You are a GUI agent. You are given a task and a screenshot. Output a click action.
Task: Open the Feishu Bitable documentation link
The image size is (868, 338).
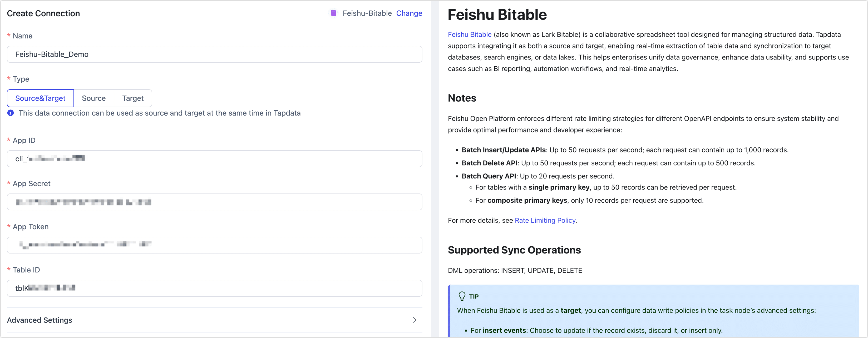pyautogui.click(x=469, y=34)
